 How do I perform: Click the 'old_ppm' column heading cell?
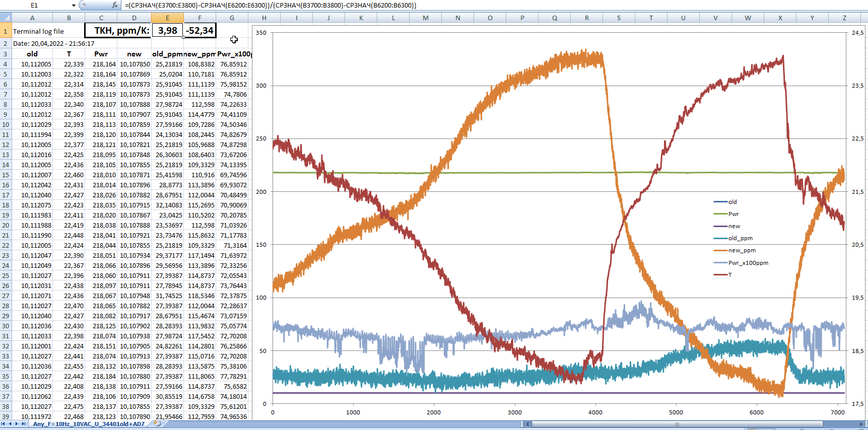pyautogui.click(x=167, y=54)
